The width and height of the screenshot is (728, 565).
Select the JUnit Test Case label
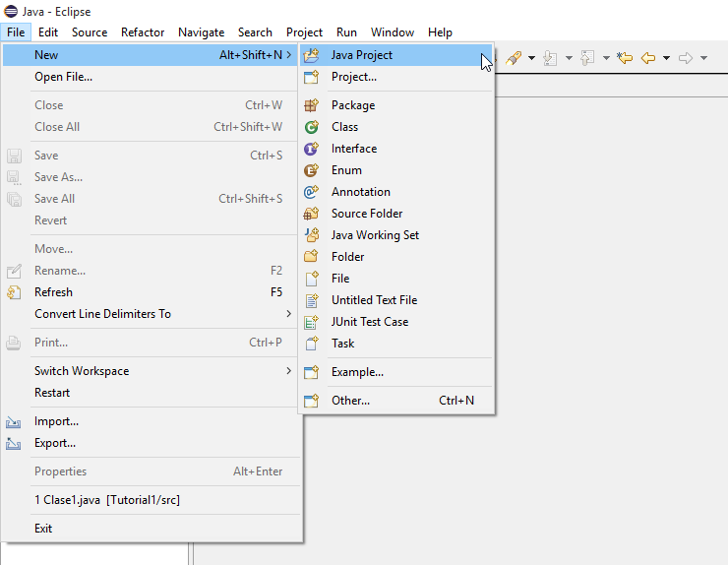(370, 322)
